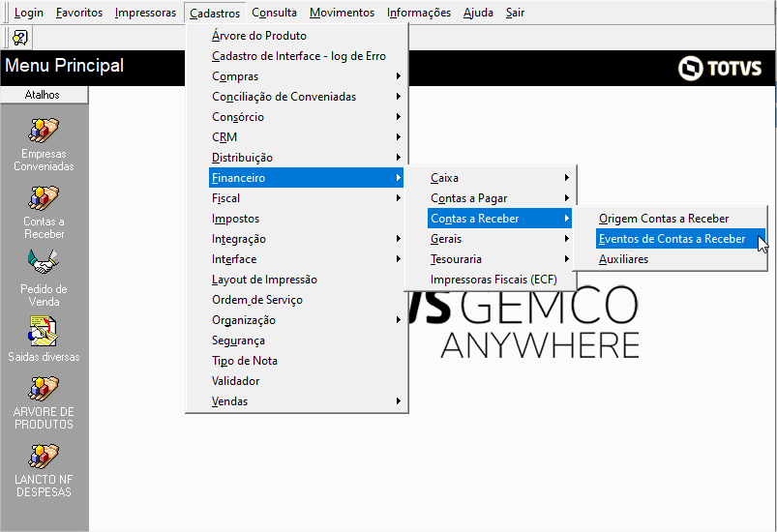Expand the Caixa submenu under Financeiro
The height and width of the screenshot is (532, 777).
[x=500, y=178]
